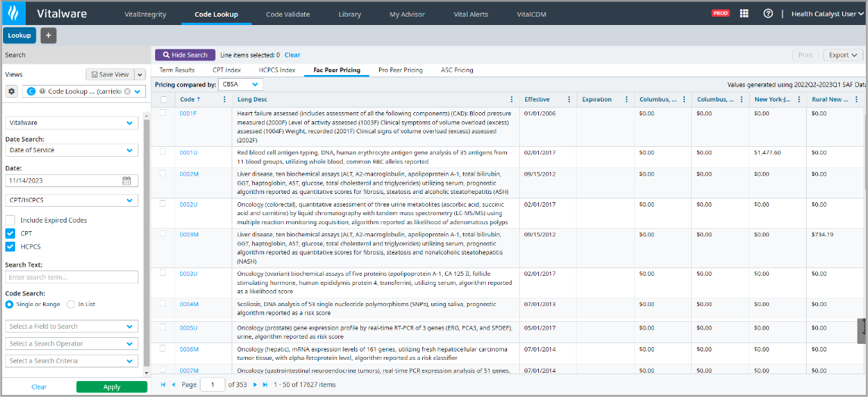The height and width of the screenshot is (397, 868).
Task: Click the PROD environment badge
Action: click(x=720, y=14)
